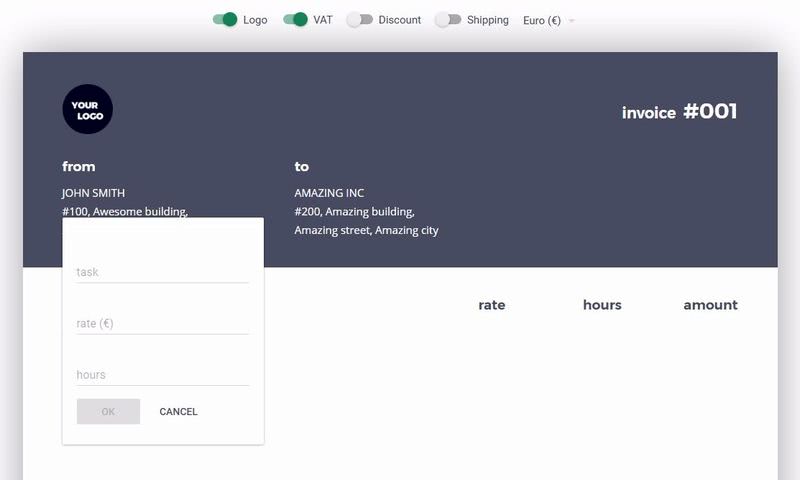Viewport: 800px width, 480px height.
Task: Click the rate column header
Action: tap(491, 305)
